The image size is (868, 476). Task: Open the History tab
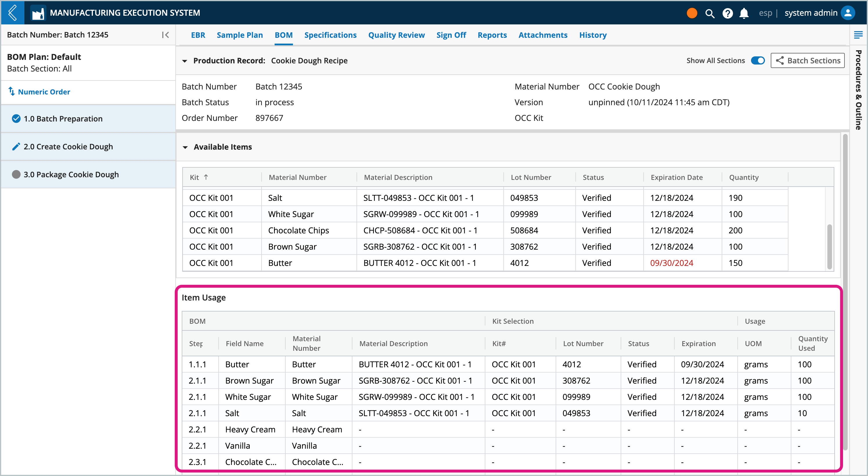click(x=593, y=35)
